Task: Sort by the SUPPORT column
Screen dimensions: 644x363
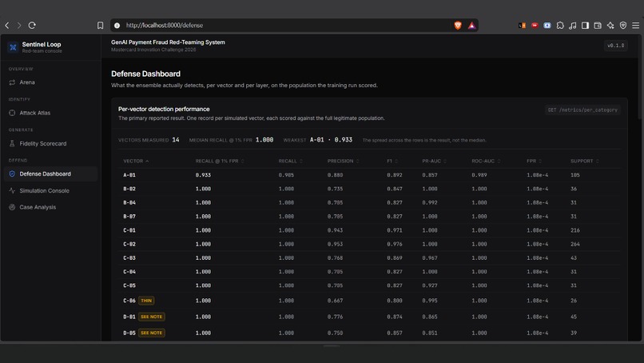Action: [x=584, y=162]
